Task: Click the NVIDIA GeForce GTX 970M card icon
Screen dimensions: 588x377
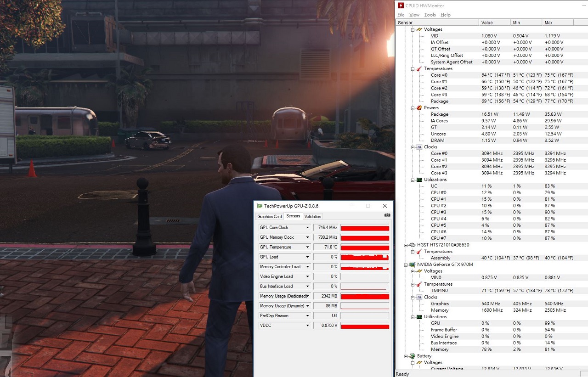Action: coord(413,264)
